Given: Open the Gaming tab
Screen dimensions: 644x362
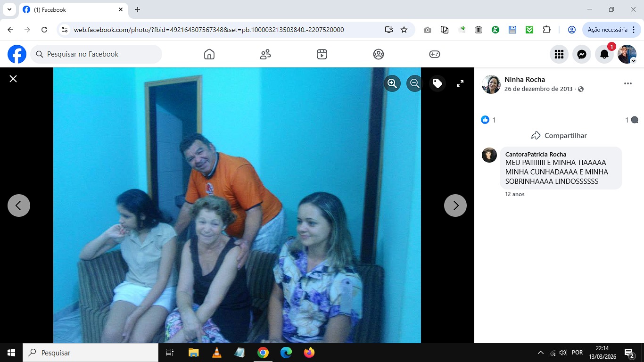Looking at the screenshot, I should 434,54.
